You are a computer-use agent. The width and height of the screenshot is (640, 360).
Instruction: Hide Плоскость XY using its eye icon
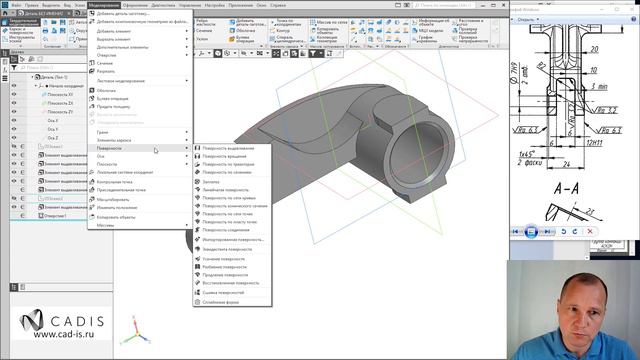pos(14,94)
